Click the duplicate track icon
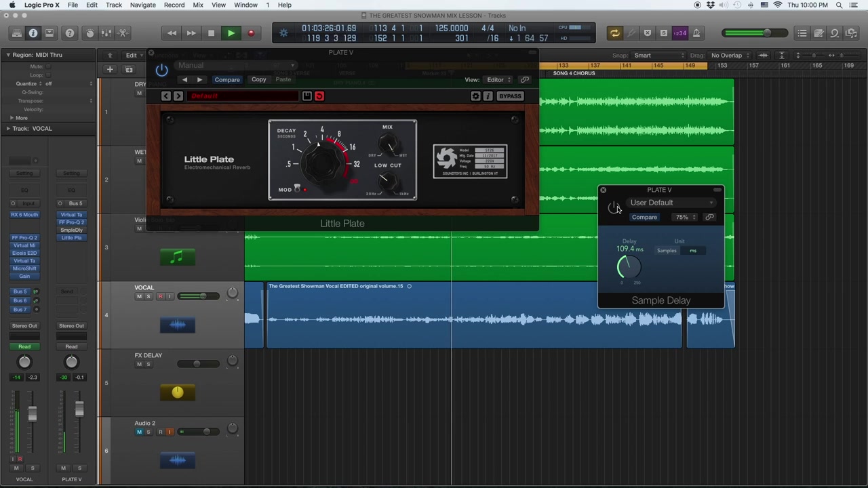Image resolution: width=868 pixels, height=488 pixels. click(x=128, y=69)
